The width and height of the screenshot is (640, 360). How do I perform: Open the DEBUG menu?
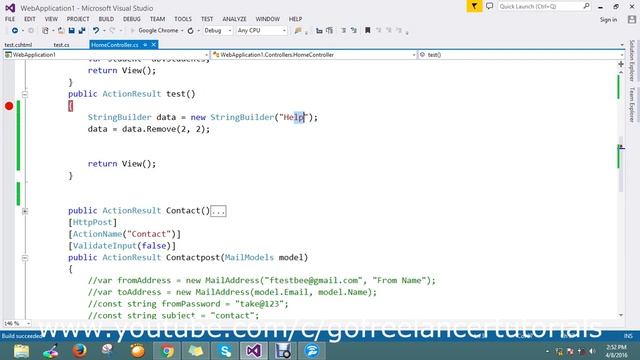point(131,19)
